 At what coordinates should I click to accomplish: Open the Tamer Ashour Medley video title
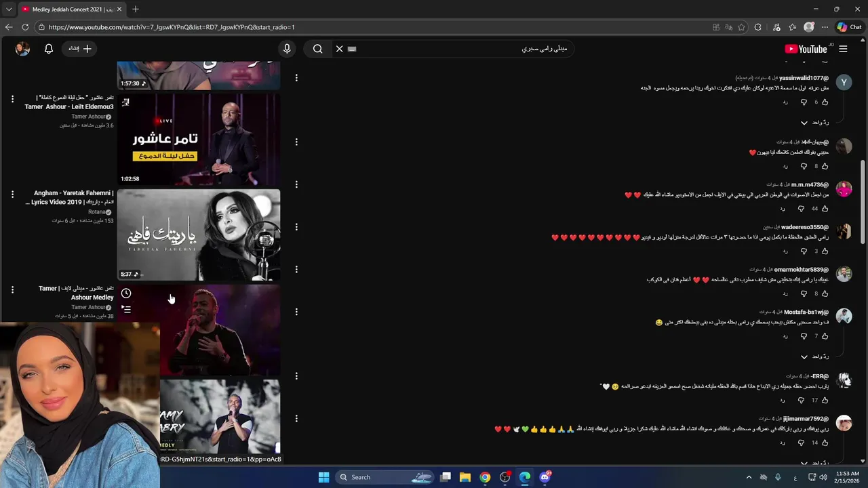pyautogui.click(x=76, y=293)
